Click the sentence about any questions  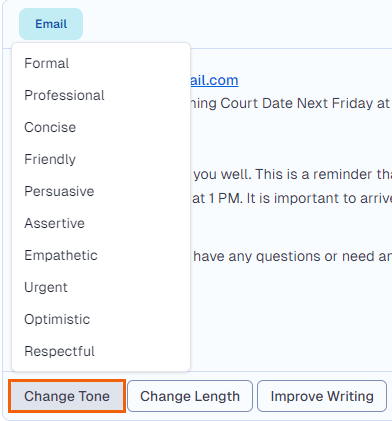click(x=293, y=256)
